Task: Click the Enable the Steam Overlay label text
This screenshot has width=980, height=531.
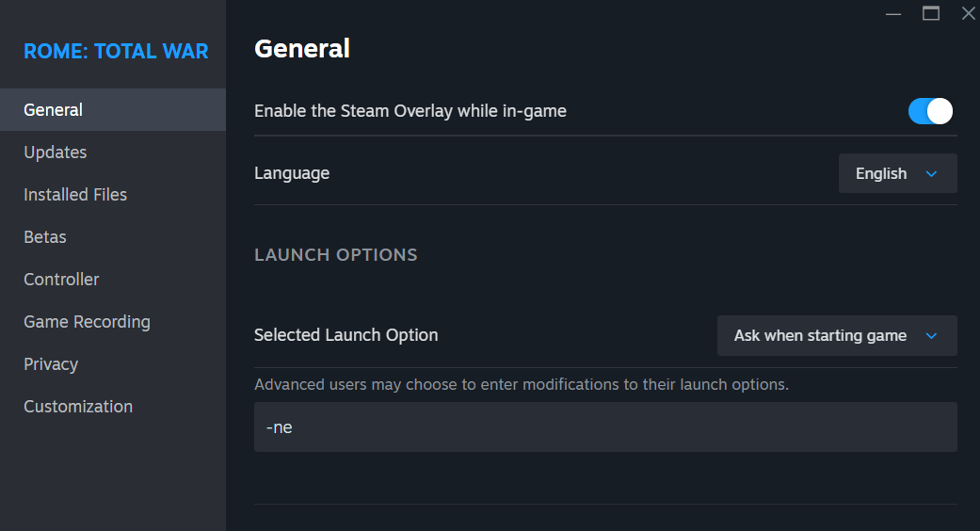Action: pos(410,111)
